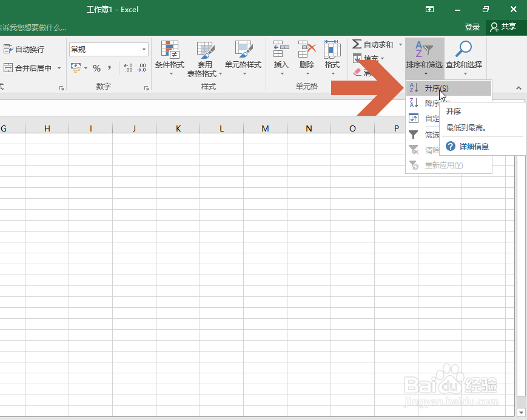Click 登录 to sign in
The width and height of the screenshot is (527, 420).
(472, 27)
